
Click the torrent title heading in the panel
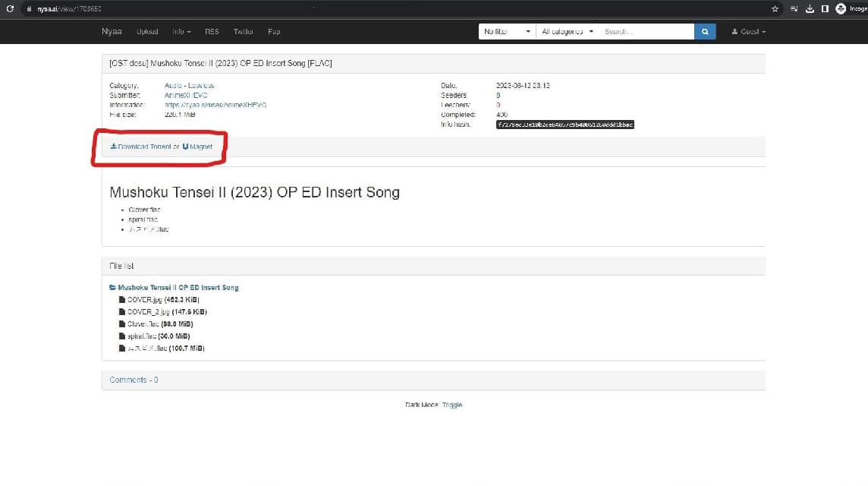(221, 63)
